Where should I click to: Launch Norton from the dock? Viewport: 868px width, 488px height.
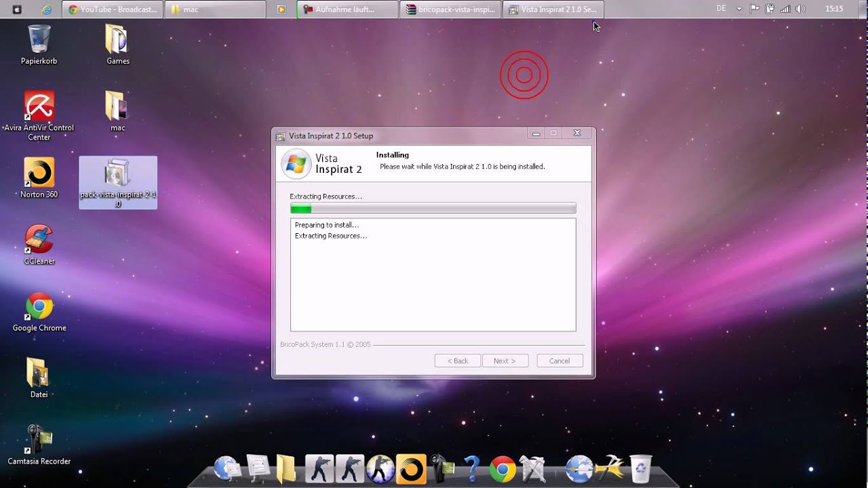411,469
